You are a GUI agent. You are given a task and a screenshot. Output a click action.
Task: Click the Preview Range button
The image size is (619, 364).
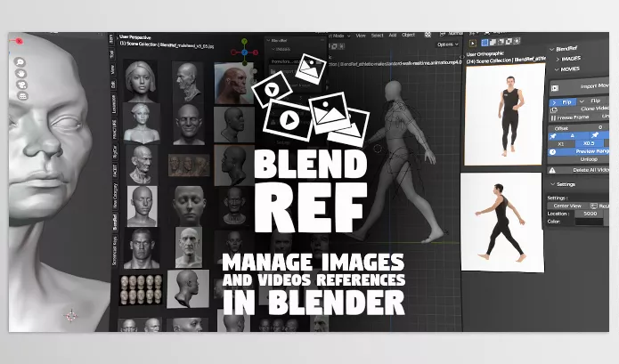(x=579, y=151)
